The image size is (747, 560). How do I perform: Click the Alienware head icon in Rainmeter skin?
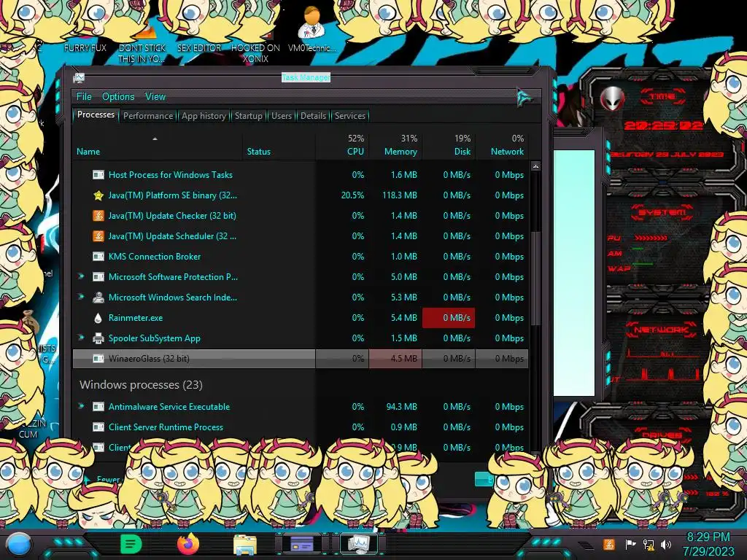coord(612,99)
